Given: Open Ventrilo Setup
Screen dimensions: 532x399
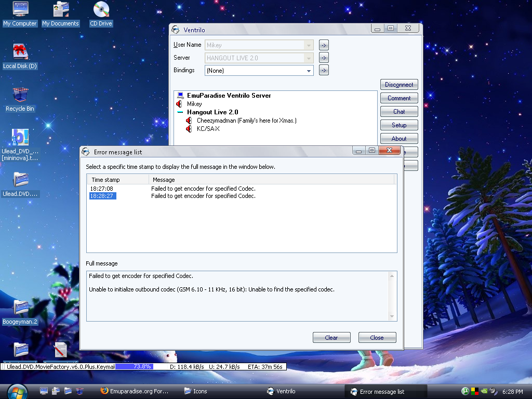Looking at the screenshot, I should [399, 125].
